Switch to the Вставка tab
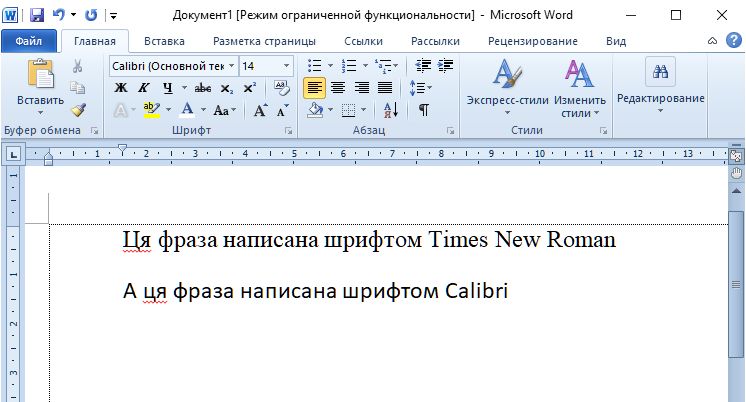 pos(163,41)
